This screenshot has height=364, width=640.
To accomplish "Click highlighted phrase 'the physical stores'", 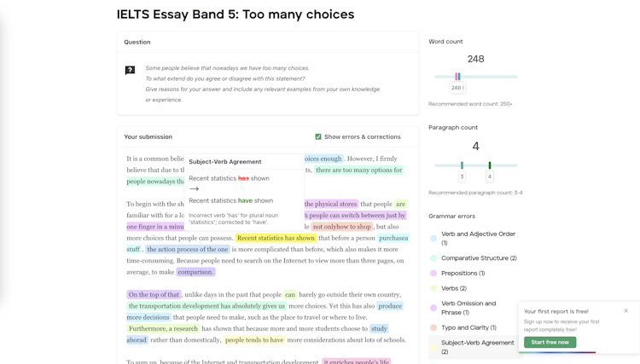I will pos(331,205).
